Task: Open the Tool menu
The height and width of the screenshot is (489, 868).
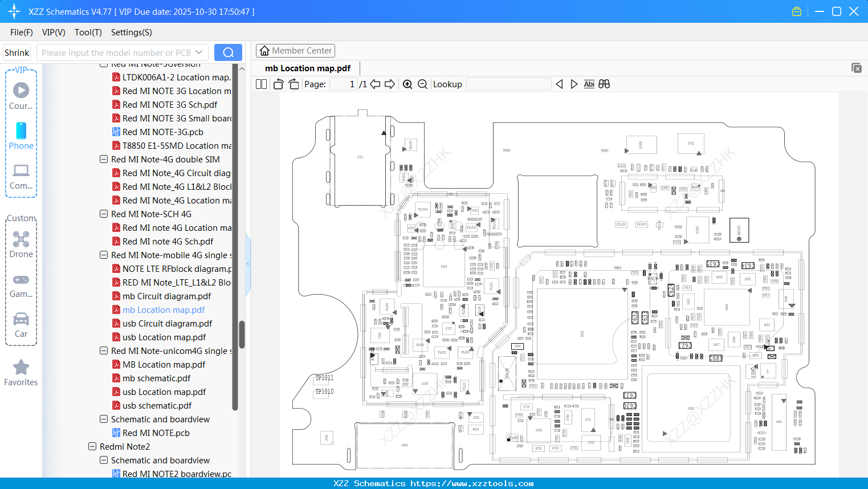Action: pos(87,32)
